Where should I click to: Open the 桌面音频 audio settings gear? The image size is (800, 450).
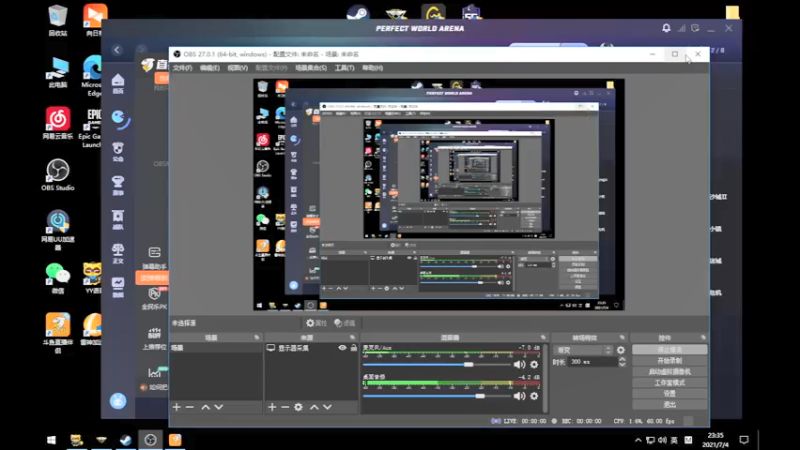(534, 396)
